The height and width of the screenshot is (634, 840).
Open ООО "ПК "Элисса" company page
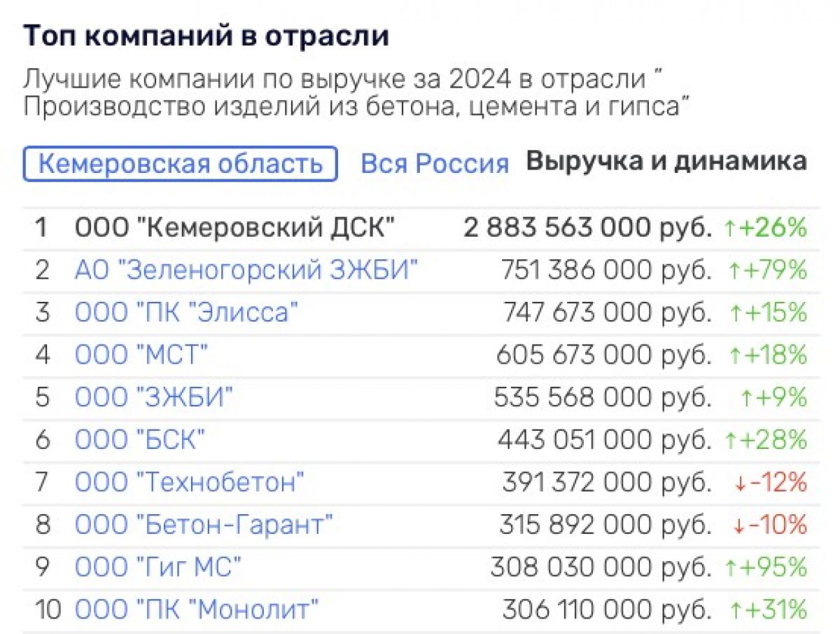pyautogui.click(x=187, y=312)
